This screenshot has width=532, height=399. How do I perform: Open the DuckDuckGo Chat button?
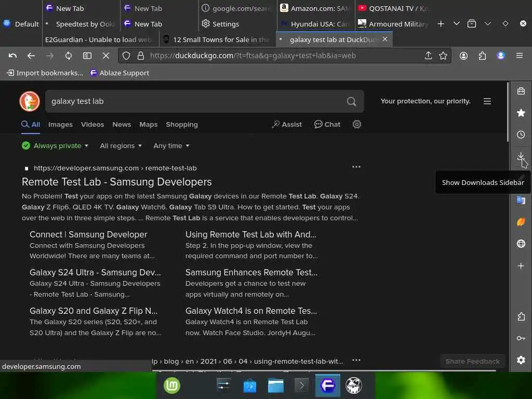(x=327, y=125)
